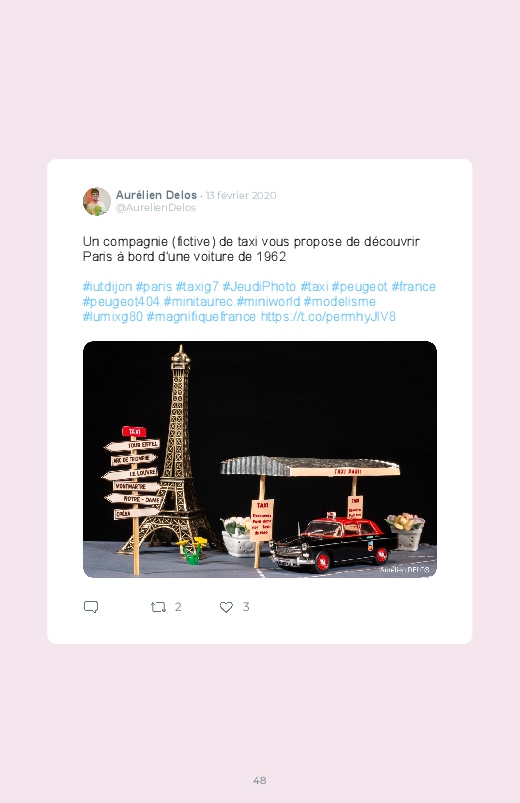Click the heart like icon

[x=226, y=607]
